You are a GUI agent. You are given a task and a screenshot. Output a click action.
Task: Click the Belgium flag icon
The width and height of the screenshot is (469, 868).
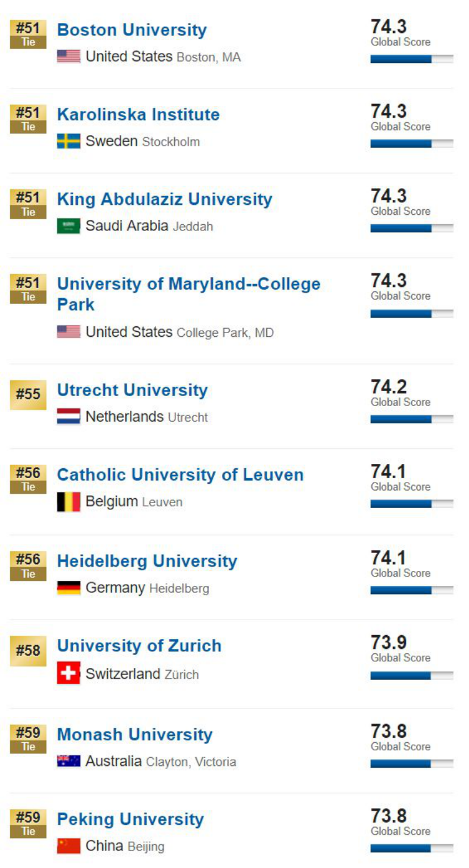coord(68,502)
